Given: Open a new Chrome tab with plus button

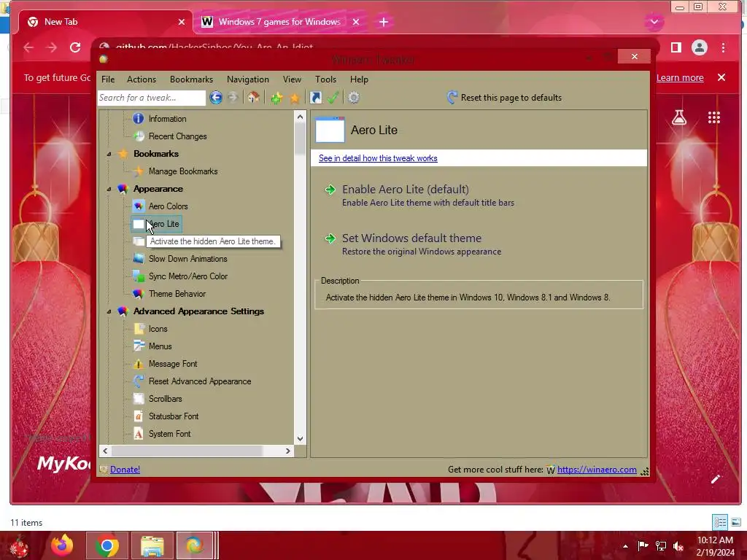Looking at the screenshot, I should point(384,22).
